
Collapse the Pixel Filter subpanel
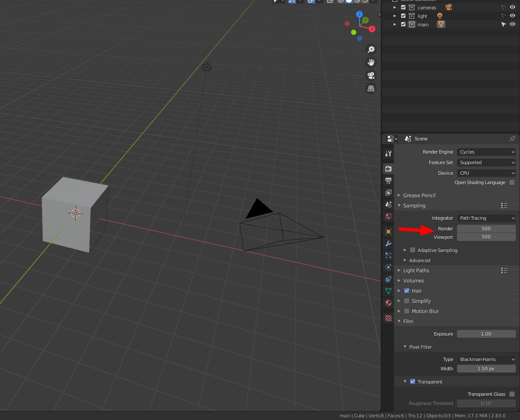click(405, 347)
